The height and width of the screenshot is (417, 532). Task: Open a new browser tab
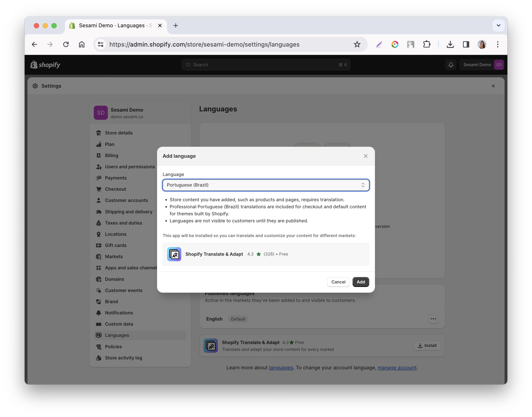click(176, 25)
